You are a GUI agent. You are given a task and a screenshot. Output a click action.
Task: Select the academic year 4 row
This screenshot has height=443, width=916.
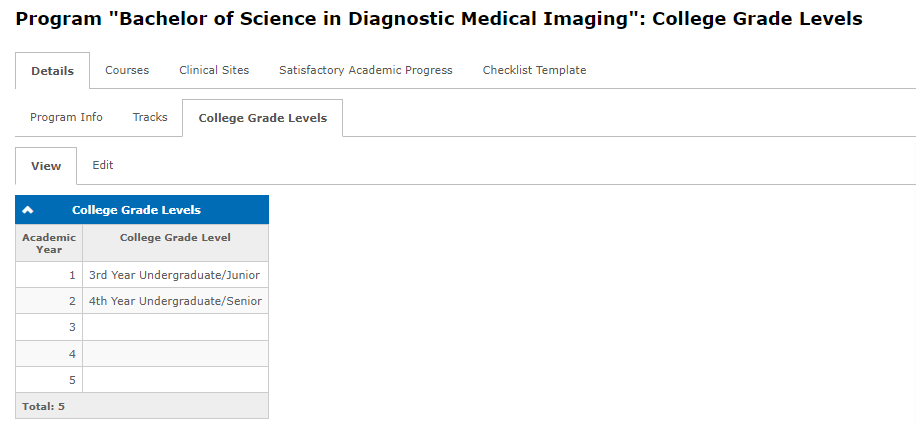pyautogui.click(x=142, y=353)
